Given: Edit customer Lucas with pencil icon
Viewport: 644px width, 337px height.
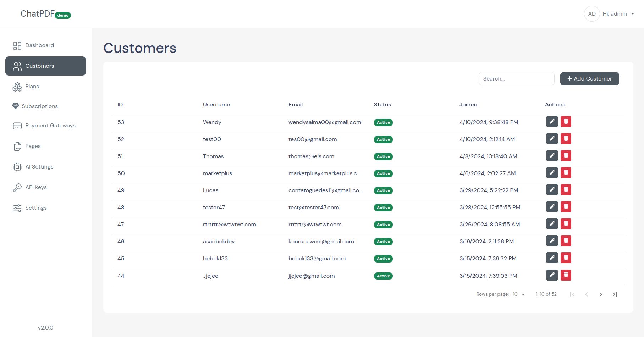Looking at the screenshot, I should coord(552,190).
